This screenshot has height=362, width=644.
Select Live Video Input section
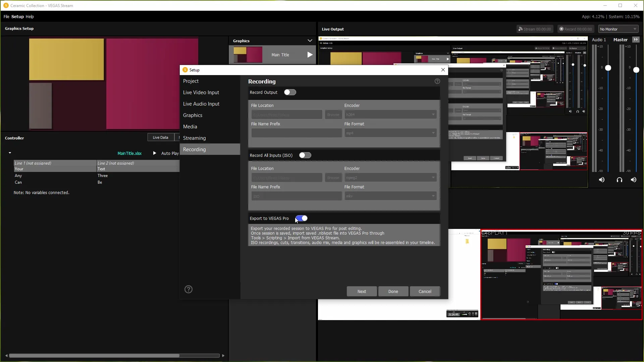(210, 93)
